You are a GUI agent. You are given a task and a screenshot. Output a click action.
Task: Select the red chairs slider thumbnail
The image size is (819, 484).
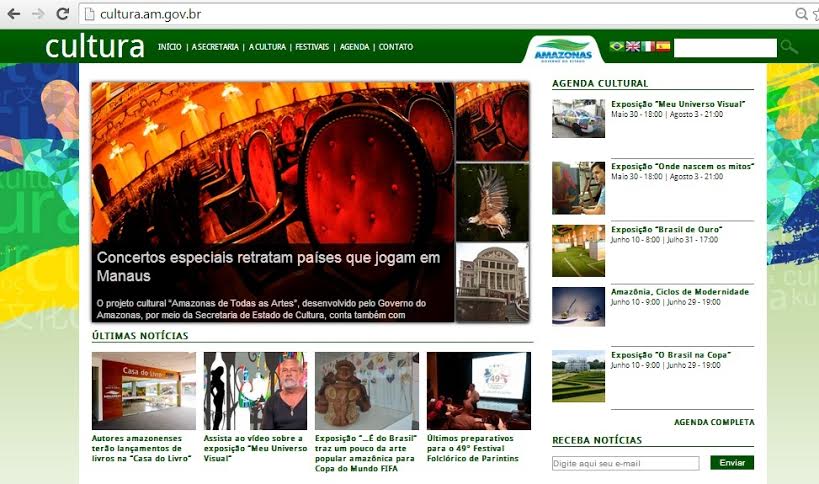pos(493,122)
